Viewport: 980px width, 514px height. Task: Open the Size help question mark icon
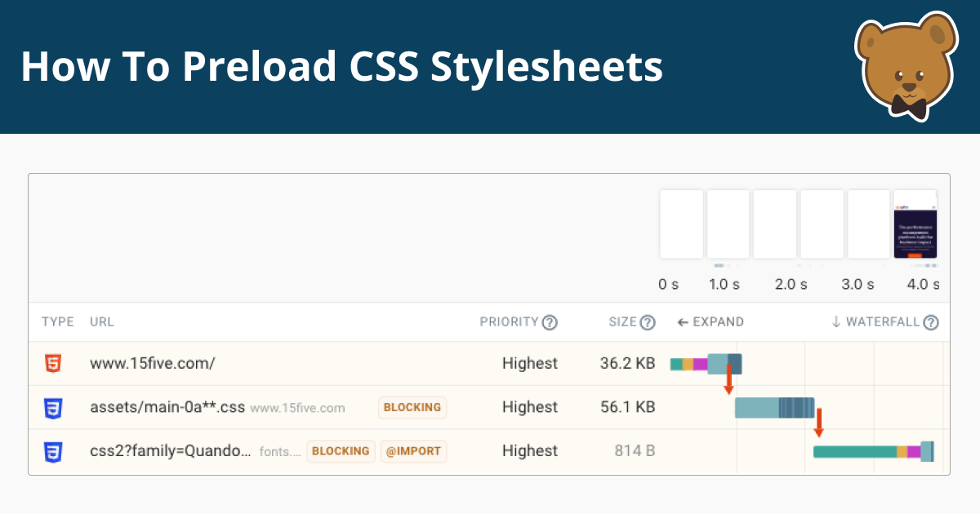[648, 322]
